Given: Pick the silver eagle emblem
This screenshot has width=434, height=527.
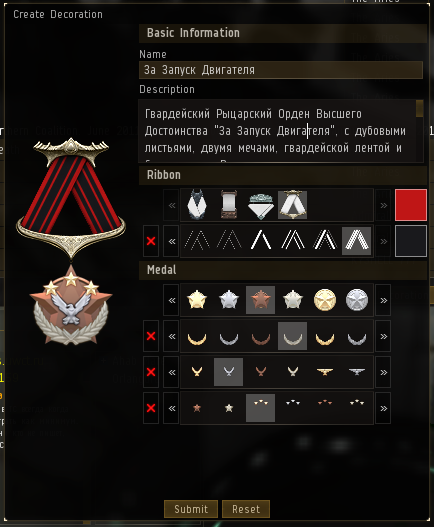Looking at the screenshot, I should [x=229, y=372].
